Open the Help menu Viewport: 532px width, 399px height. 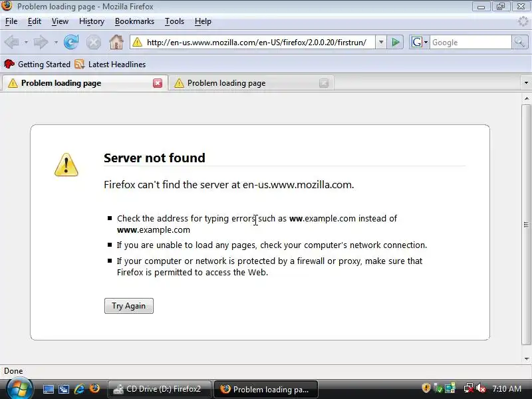(x=203, y=21)
